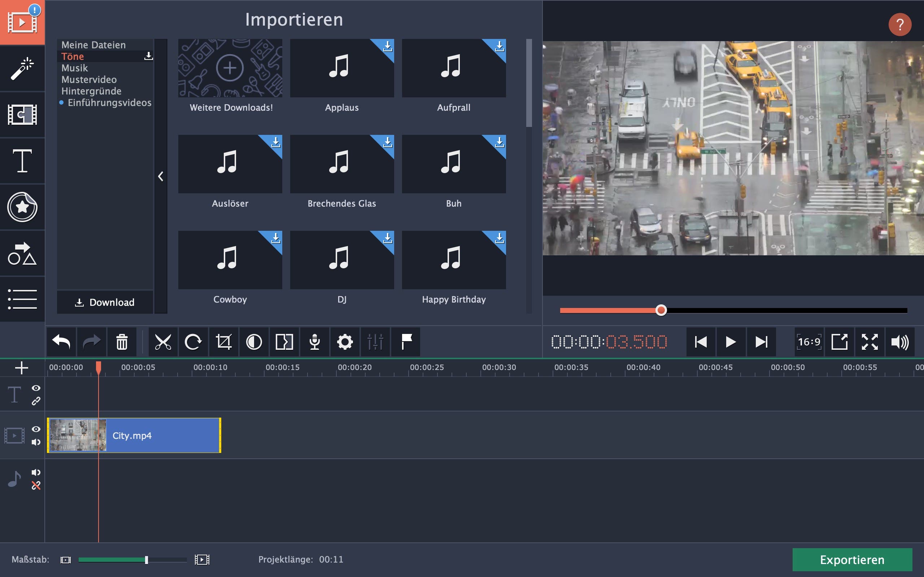Open the Stickers star icon panel
Screen dimensions: 924x577
[22, 207]
